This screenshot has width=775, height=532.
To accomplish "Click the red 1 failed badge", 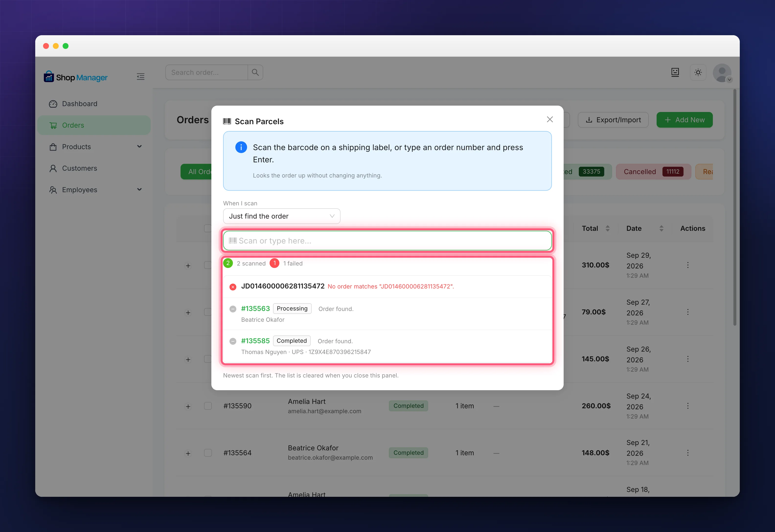I will [274, 263].
